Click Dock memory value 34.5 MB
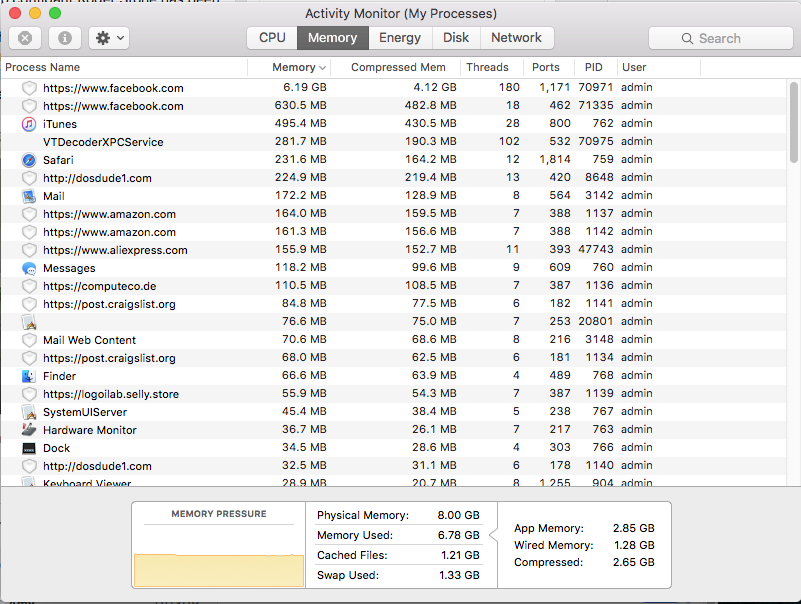801x604 pixels. (x=304, y=447)
